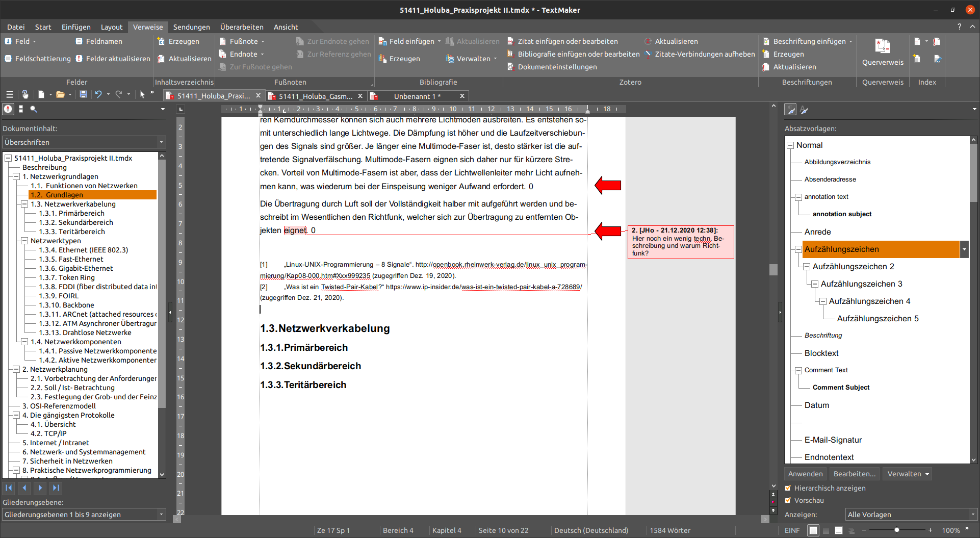The image size is (980, 538).
Task: Collapse 1.4. Netzwerkkomponenten tree node
Action: (x=24, y=342)
